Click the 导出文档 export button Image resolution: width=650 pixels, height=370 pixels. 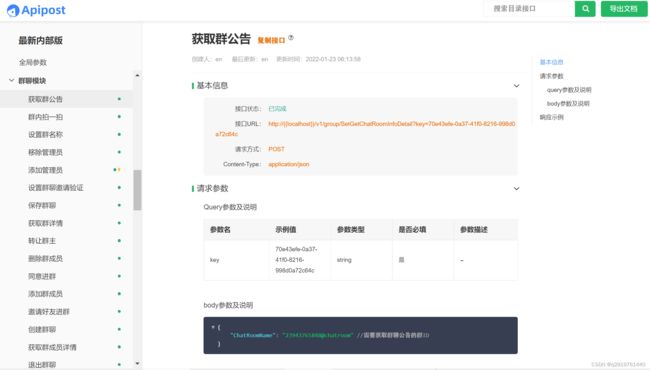[624, 9]
